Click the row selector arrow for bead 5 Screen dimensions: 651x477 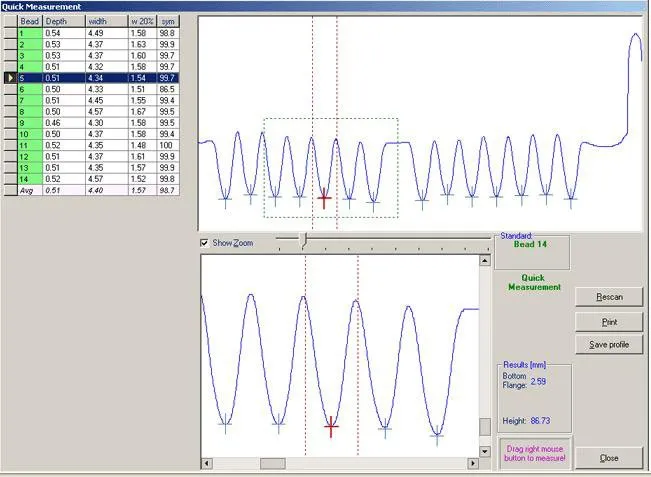[x=11, y=78]
